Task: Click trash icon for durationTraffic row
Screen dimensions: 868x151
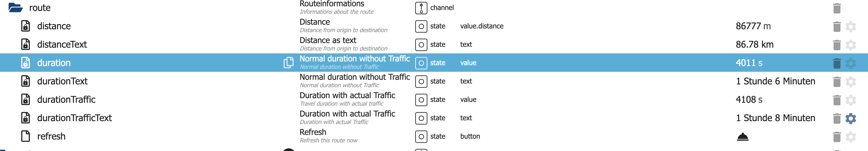Action: [837, 100]
